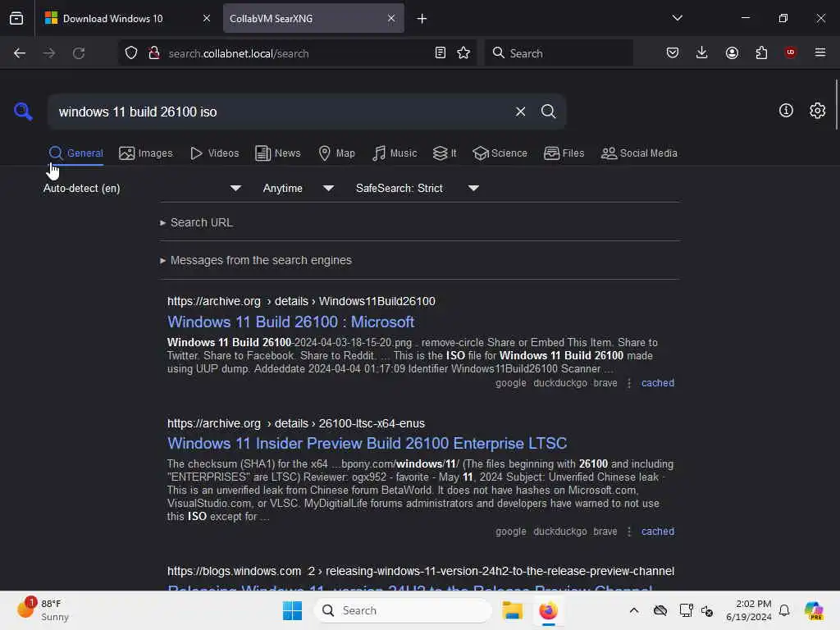Viewport: 840px width, 630px height.
Task: Submit search with magnifier button
Action: click(548, 112)
